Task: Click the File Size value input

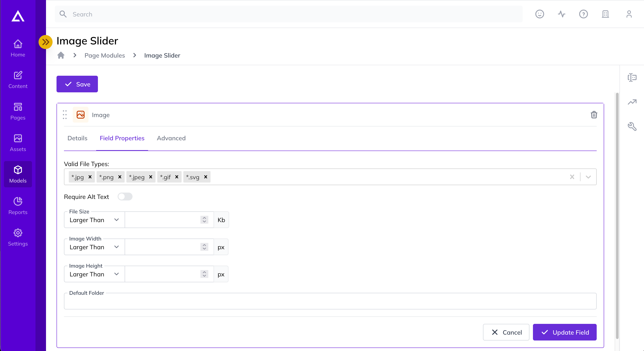Action: [x=169, y=220]
